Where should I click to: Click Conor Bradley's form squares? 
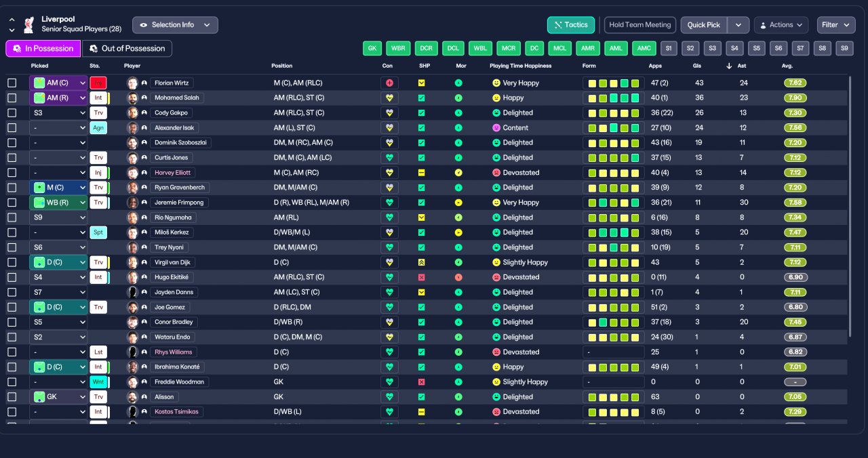pyautogui.click(x=613, y=322)
